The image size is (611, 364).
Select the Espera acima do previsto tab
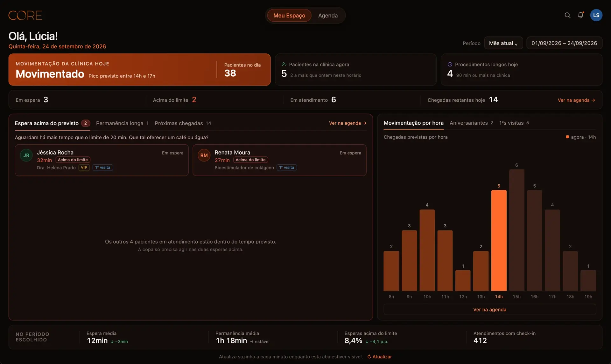53,123
